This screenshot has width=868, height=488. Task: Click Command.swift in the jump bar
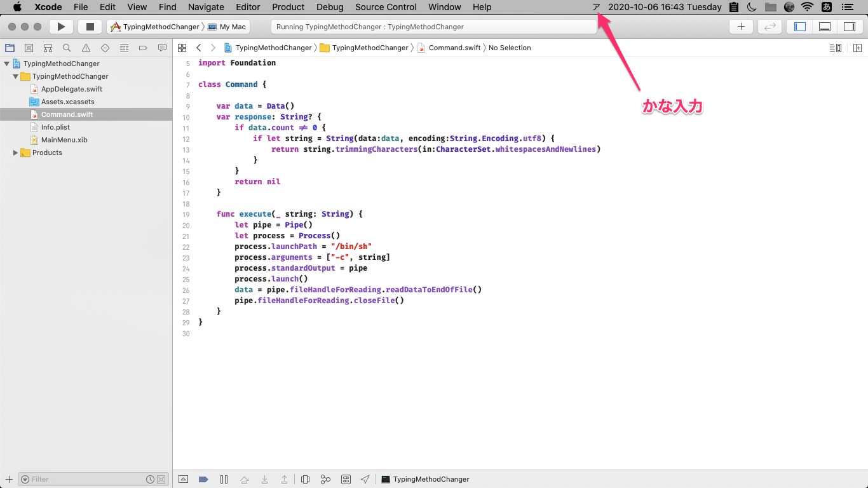tap(454, 48)
